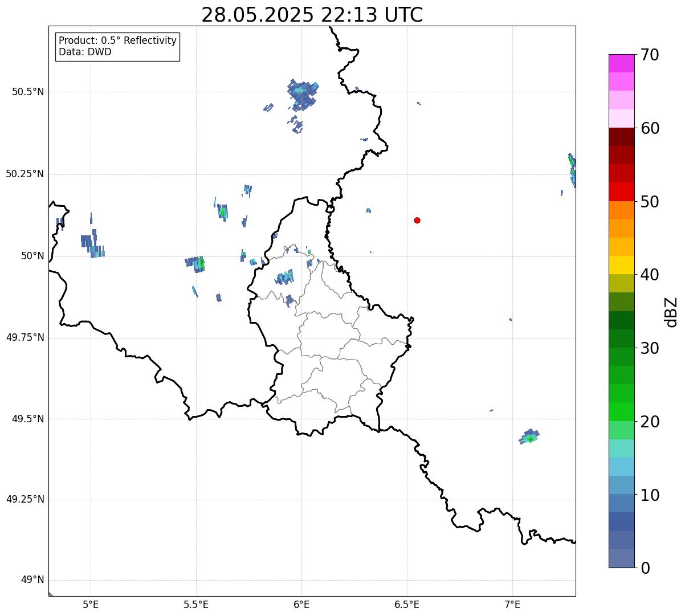This screenshot has height=616, width=685.
Task: Click the 'Data: DWD' label
Action: pyautogui.click(x=85, y=52)
